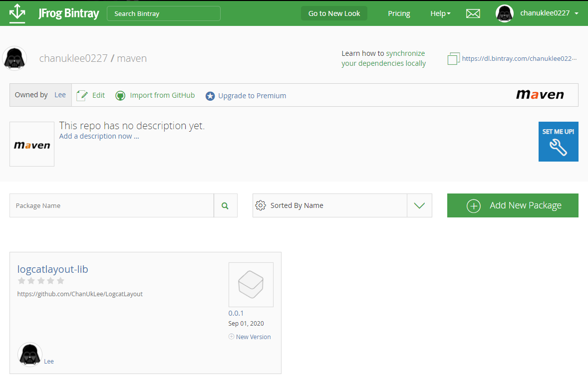Click the package search magnifier icon

coord(225,205)
